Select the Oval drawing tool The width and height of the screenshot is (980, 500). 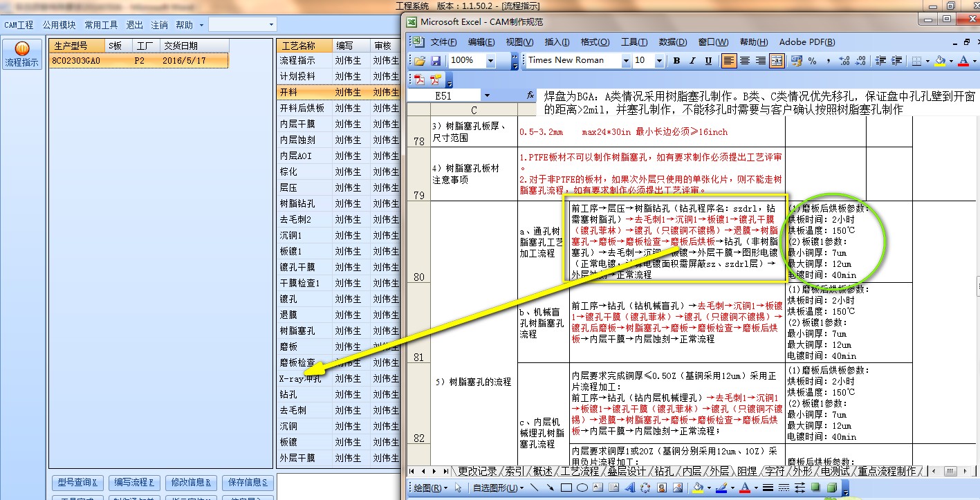click(582, 488)
